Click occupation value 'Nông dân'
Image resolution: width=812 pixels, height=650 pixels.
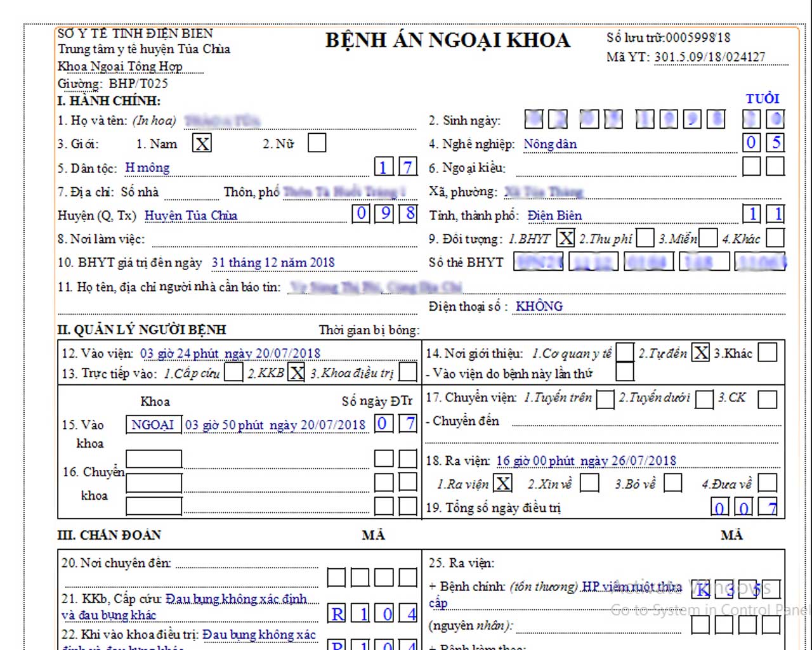click(x=550, y=144)
